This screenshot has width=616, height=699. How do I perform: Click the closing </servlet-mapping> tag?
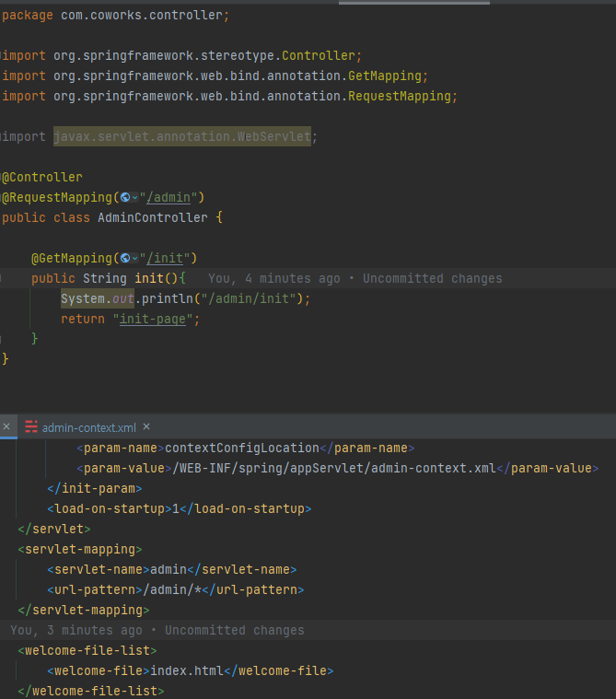(84, 610)
